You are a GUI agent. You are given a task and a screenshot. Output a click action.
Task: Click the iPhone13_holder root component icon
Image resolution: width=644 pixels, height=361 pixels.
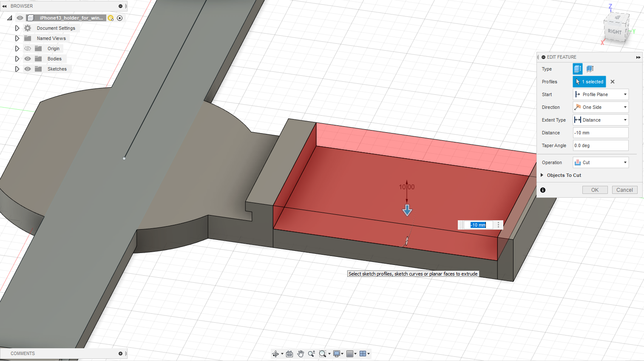pyautogui.click(x=31, y=18)
